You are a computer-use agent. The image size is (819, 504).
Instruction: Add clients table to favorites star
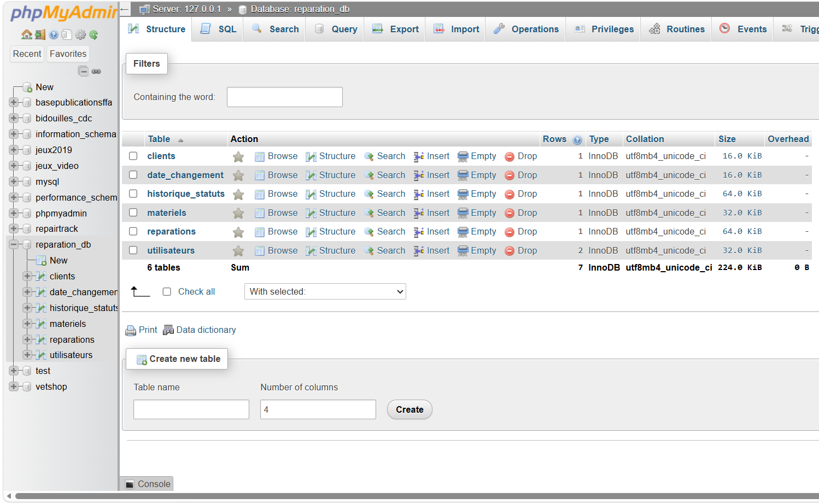pyautogui.click(x=238, y=157)
